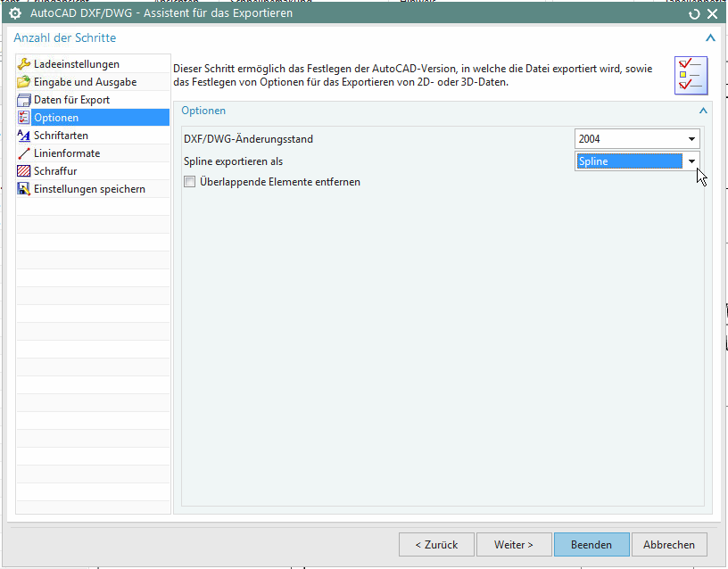Click the Schraffur hatch pattern icon

24,171
